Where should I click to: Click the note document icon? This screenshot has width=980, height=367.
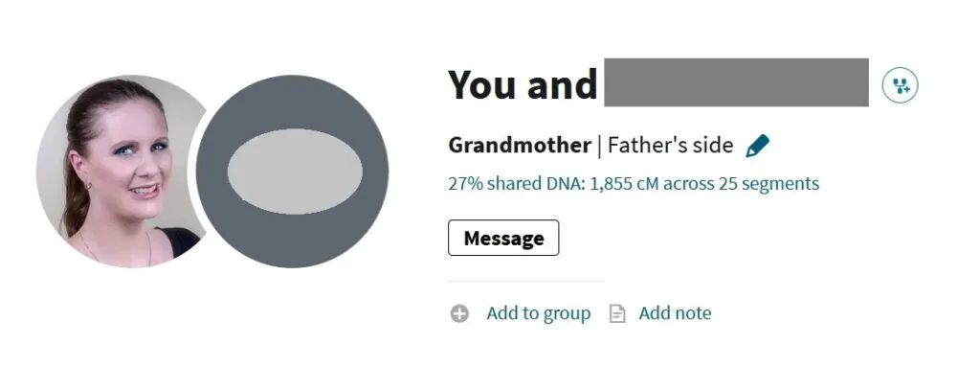(617, 313)
